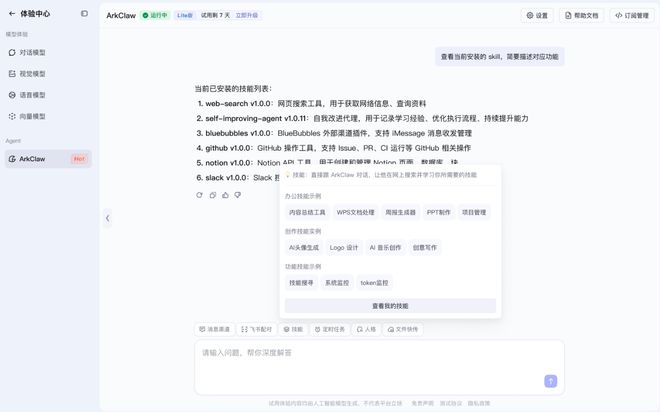Choose the 技能搜寻 skill chip
The image size is (660, 412).
coord(301,283)
